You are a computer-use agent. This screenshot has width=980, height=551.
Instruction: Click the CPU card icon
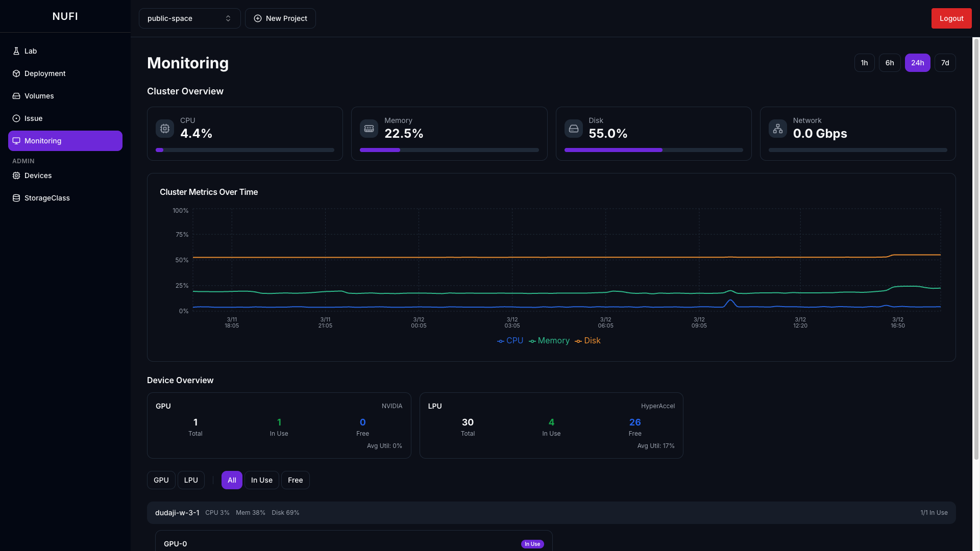tap(165, 129)
